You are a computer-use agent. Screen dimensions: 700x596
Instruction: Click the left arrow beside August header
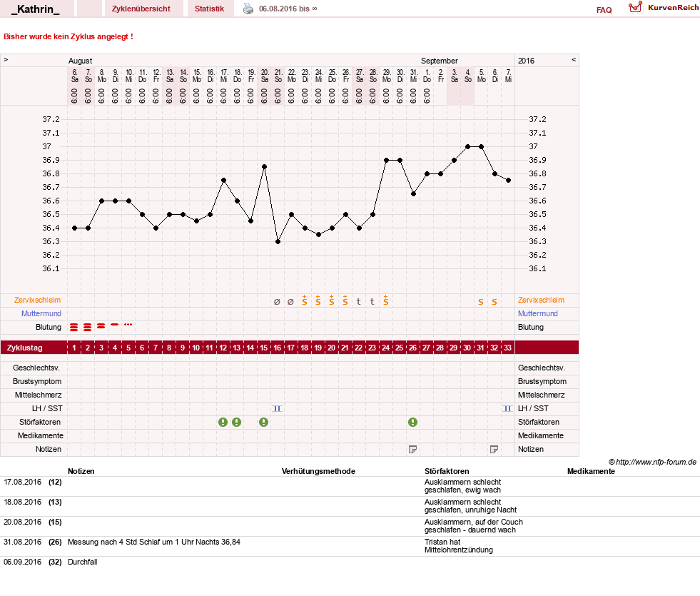coord(6,59)
